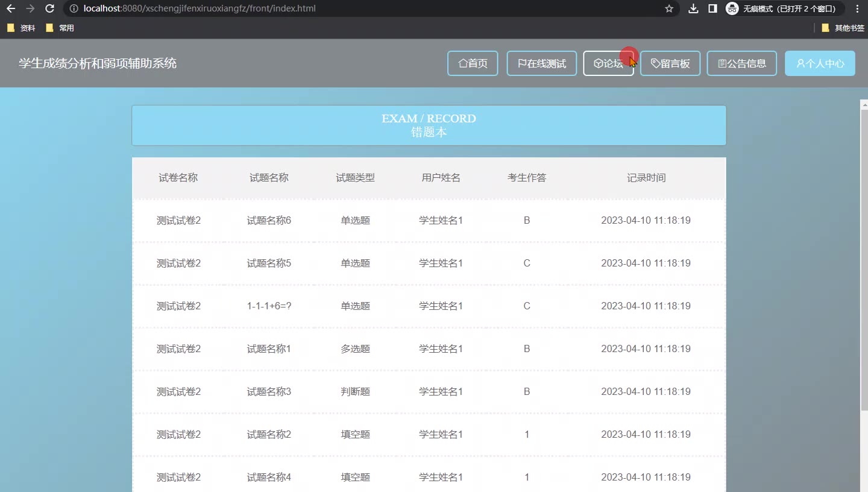Click answer C in 试题名称5 row
868x492 pixels.
527,263
